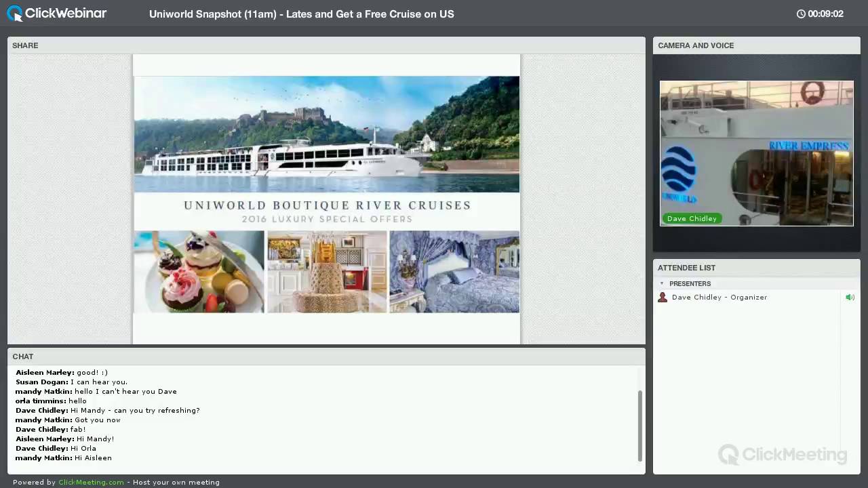Click Dave Chidley's presenter avatar icon
This screenshot has width=868, height=488.
click(663, 298)
